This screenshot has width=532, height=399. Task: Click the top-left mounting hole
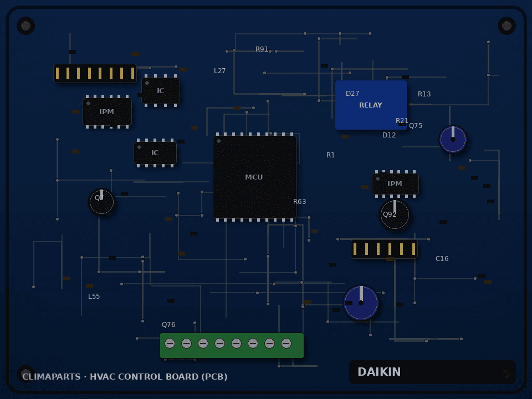point(26,26)
